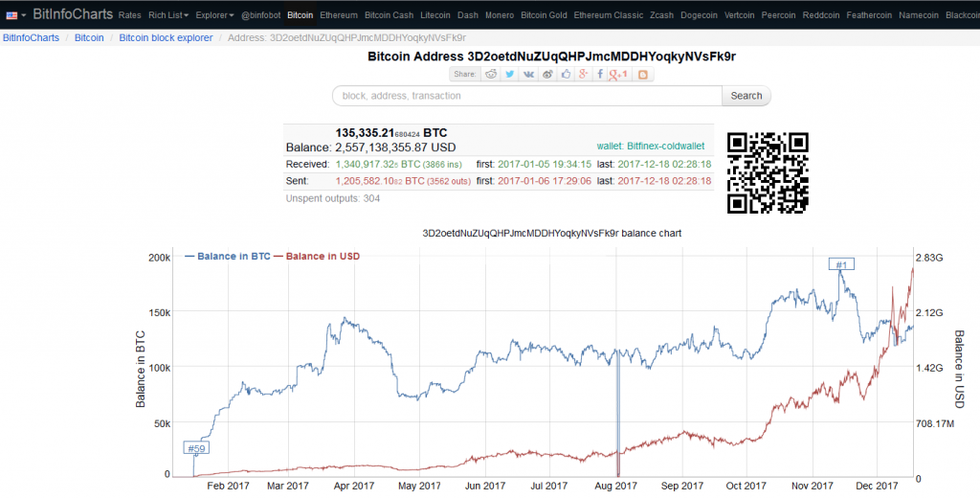This screenshot has width=980, height=499.
Task: Select Ethereum in the top navigation
Action: 339,15
